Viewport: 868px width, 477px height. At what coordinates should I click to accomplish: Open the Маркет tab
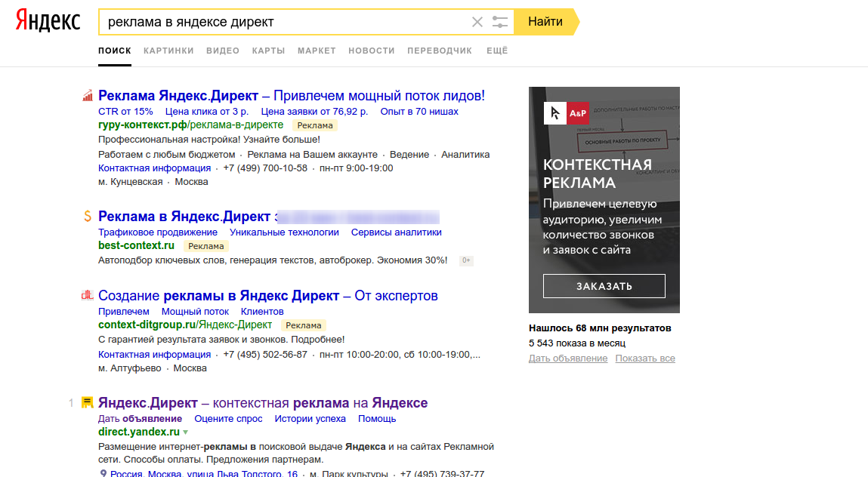[x=317, y=51]
